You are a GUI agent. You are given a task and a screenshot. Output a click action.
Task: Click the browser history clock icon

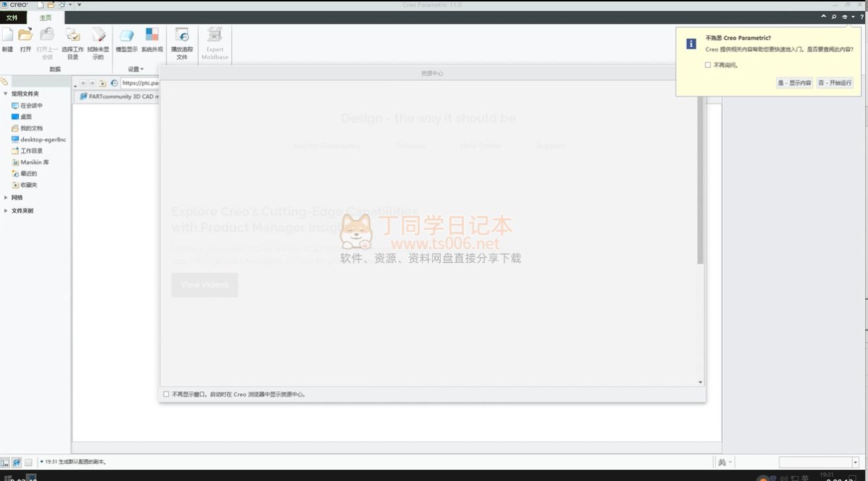(x=114, y=83)
